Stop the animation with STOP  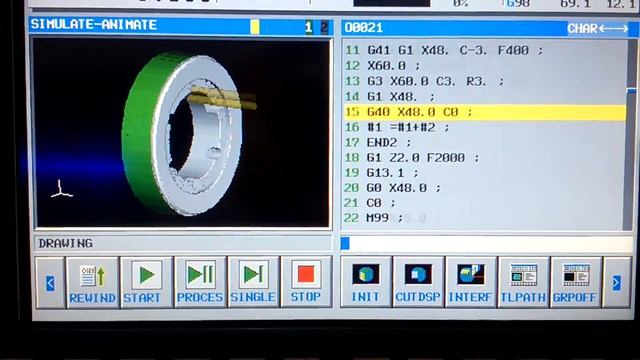(306, 282)
